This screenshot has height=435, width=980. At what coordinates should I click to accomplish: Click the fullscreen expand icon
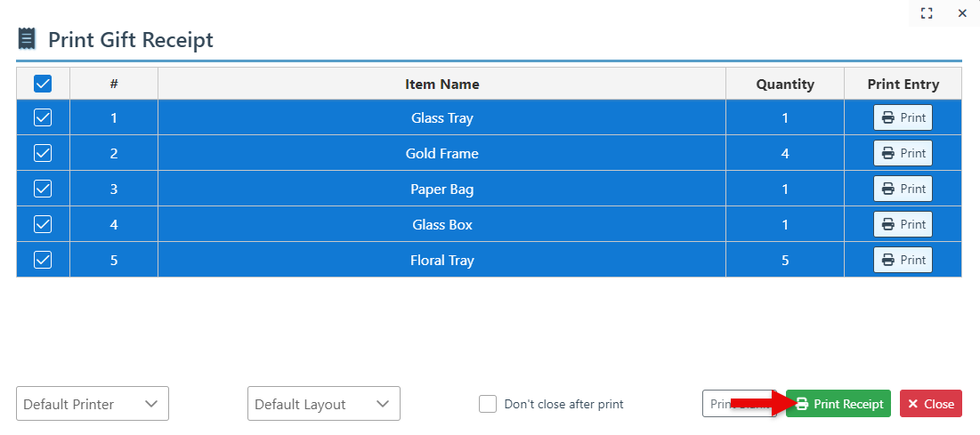[x=927, y=13]
